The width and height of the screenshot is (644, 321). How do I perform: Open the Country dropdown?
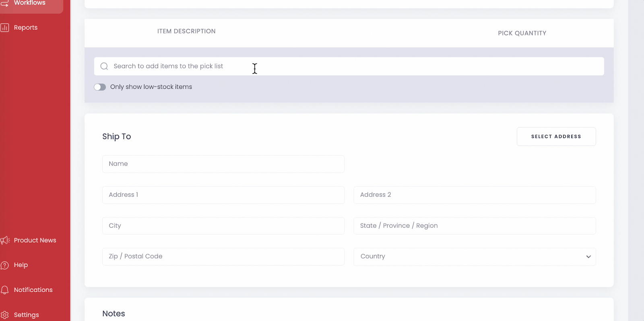tap(475, 257)
